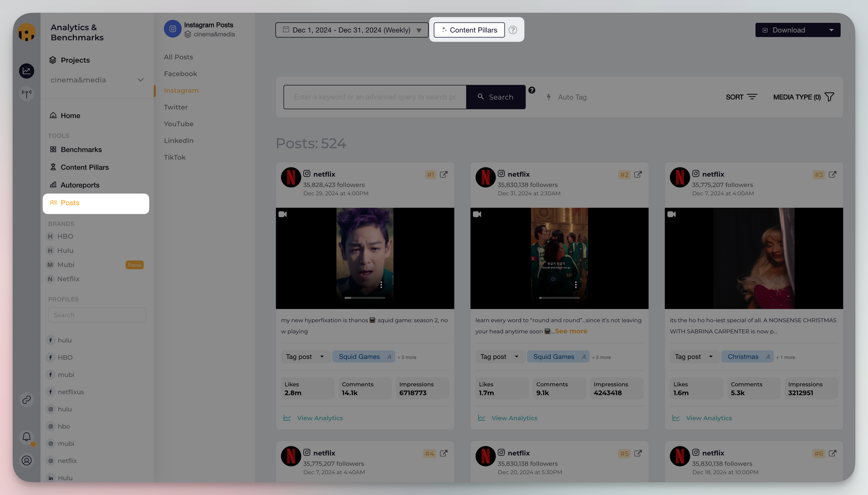Select the Mubi brand
The height and width of the screenshot is (495, 868).
(x=66, y=265)
